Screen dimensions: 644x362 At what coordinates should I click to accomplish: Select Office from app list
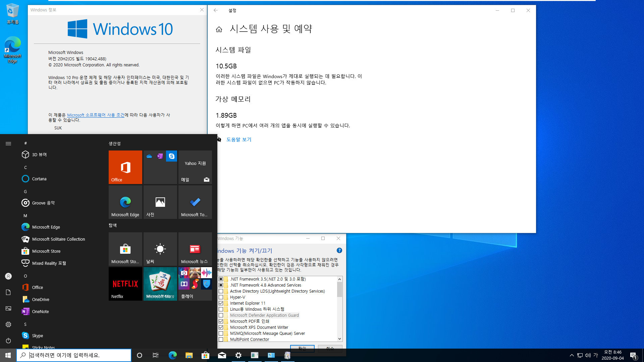pyautogui.click(x=38, y=287)
